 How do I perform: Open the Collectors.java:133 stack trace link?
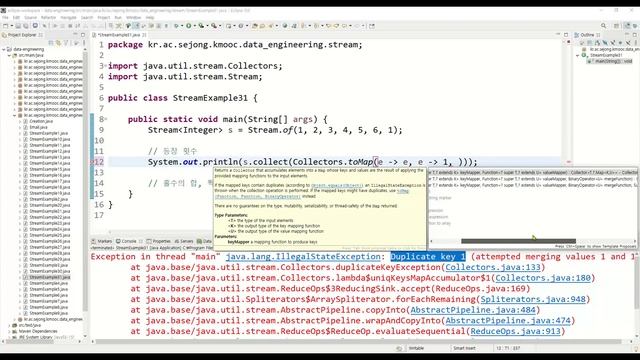tap(493, 267)
